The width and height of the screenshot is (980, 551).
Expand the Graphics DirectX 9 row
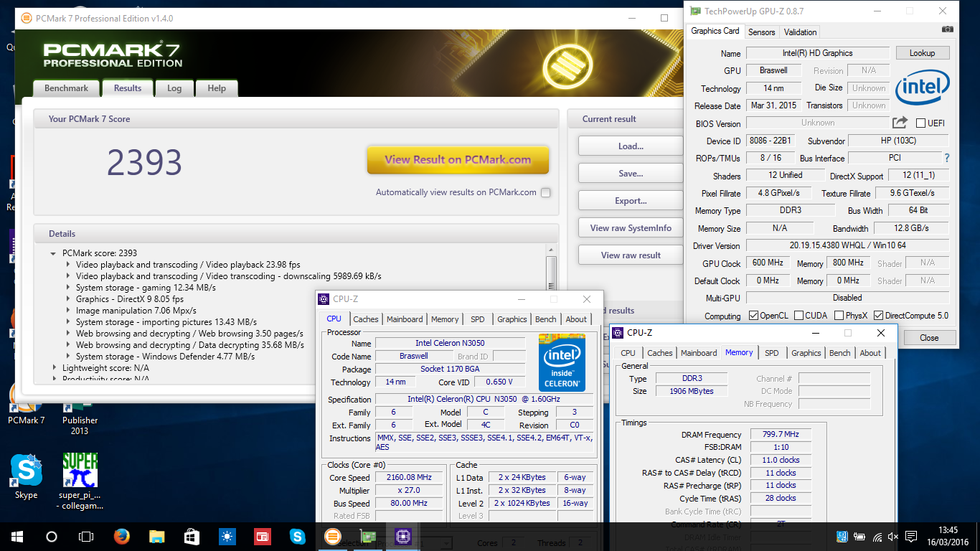(x=68, y=299)
